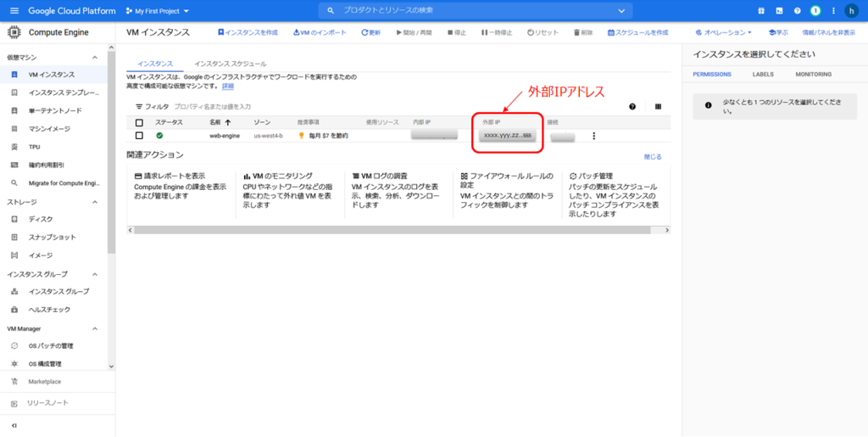
Task: Open the gift icon in the top bar
Action: coord(760,11)
